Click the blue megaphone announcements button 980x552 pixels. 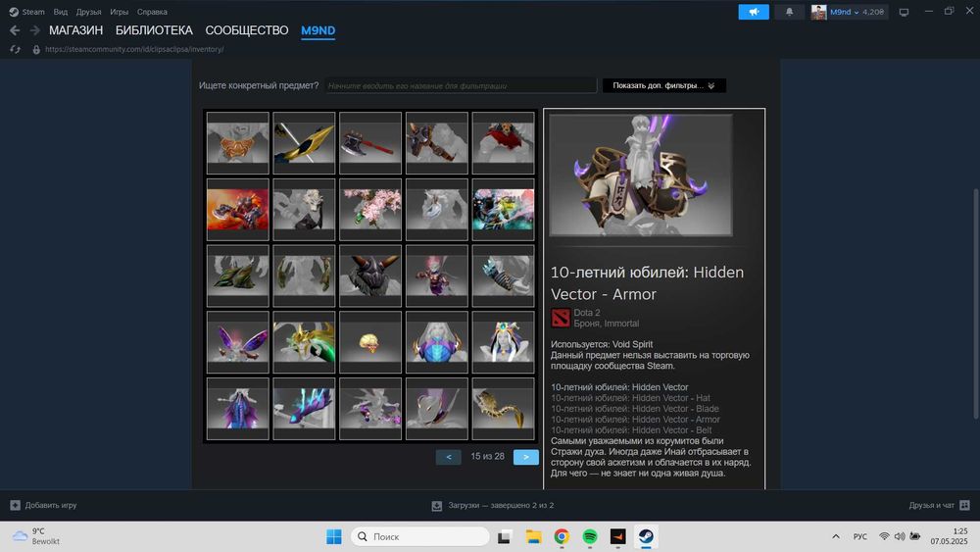(x=754, y=12)
